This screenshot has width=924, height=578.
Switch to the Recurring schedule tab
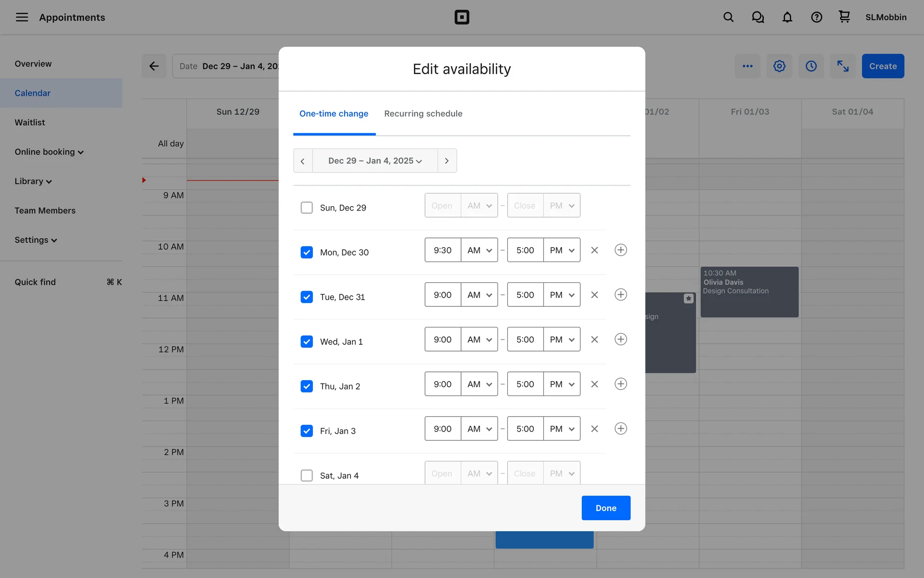[x=423, y=114]
